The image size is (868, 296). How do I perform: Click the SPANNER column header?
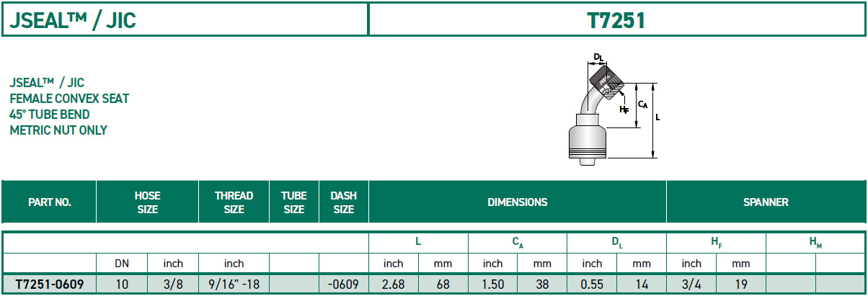pyautogui.click(x=766, y=202)
